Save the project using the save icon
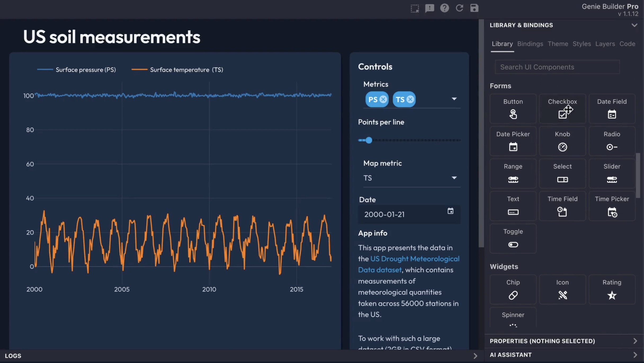 [474, 8]
